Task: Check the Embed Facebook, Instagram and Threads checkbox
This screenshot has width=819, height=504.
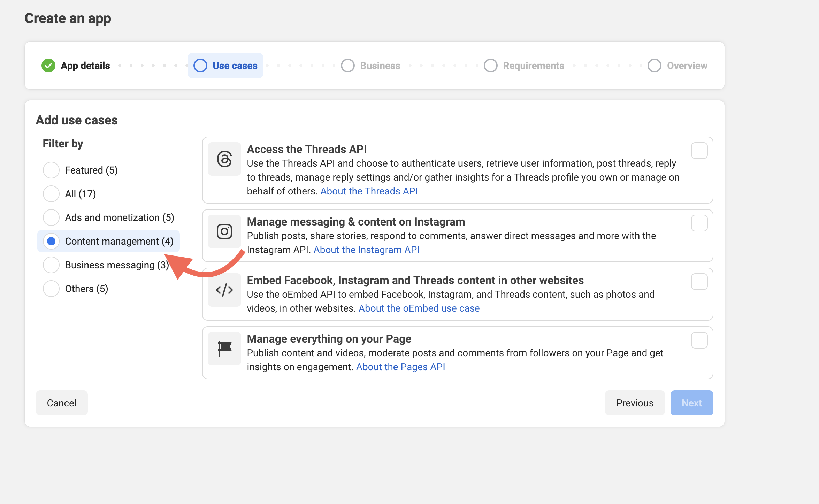Action: coord(699,282)
